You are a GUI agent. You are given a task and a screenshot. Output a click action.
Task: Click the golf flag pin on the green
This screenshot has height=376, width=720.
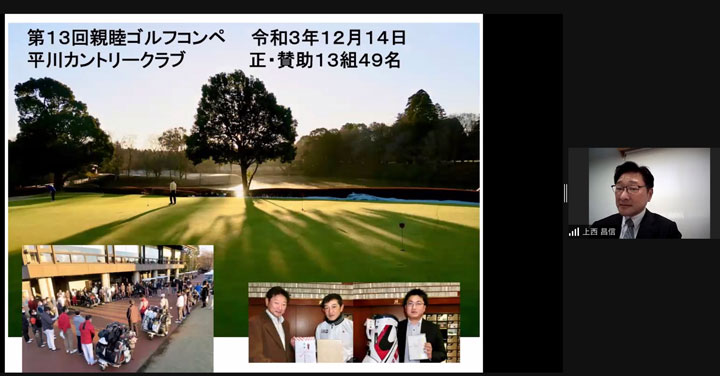tap(402, 236)
